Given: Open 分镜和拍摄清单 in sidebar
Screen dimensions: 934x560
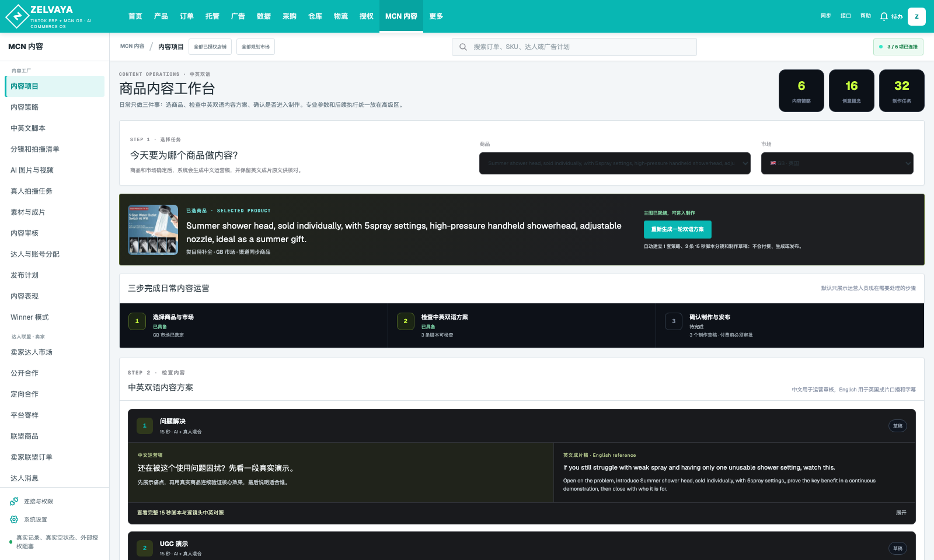Looking at the screenshot, I should click(54, 149).
